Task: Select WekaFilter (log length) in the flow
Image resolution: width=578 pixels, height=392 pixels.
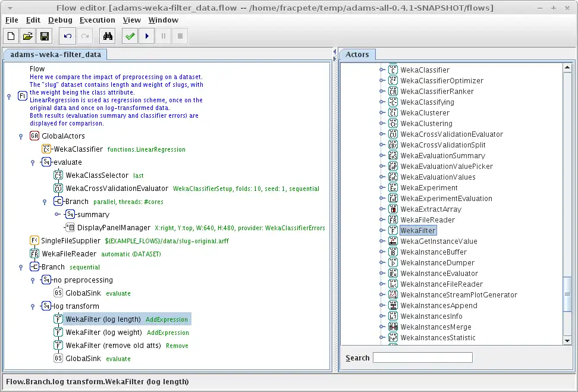Action: 127,319
